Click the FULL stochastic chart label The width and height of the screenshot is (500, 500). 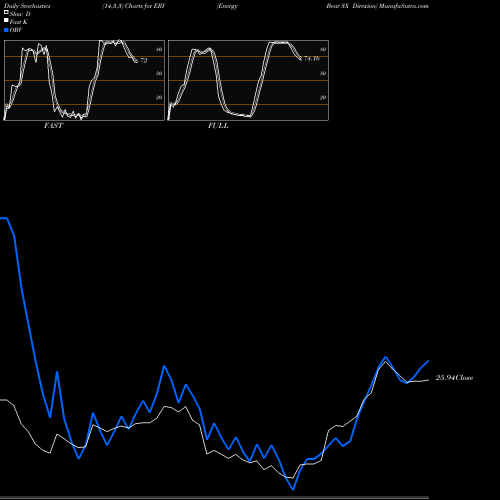click(x=218, y=126)
